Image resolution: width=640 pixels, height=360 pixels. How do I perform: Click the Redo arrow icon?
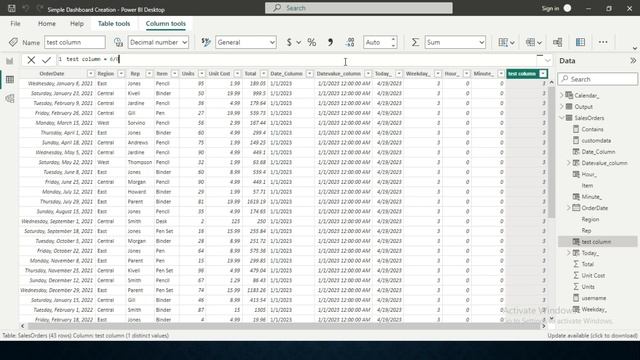pos(40,8)
